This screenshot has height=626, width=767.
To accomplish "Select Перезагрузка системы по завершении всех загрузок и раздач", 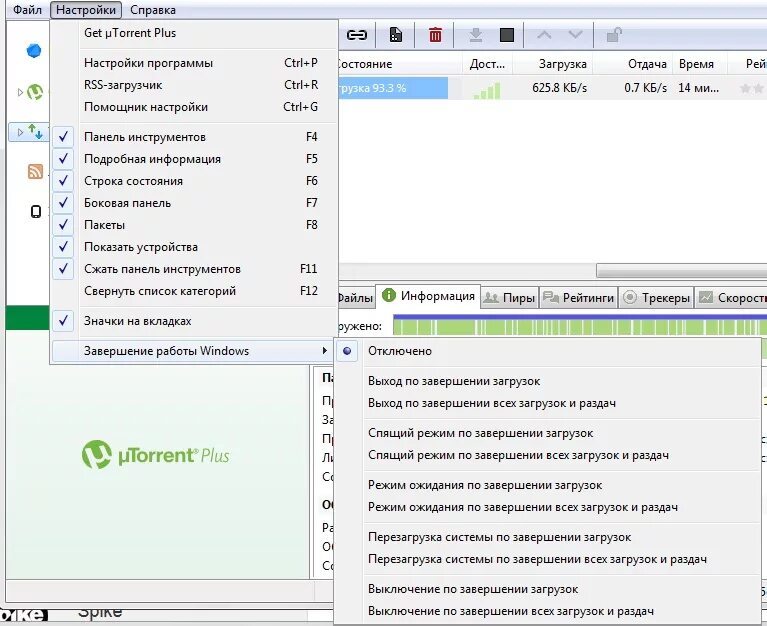I will pyautogui.click(x=548, y=559).
